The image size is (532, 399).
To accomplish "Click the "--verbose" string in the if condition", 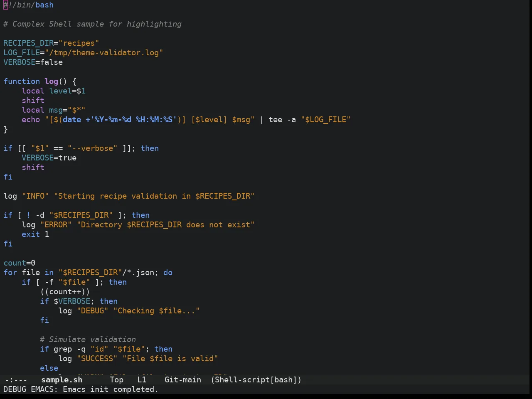I will (92, 148).
